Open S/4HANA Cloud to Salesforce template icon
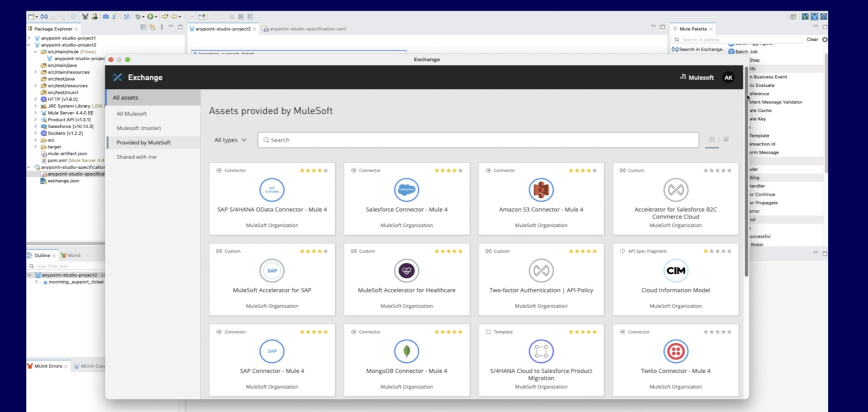 point(541,351)
